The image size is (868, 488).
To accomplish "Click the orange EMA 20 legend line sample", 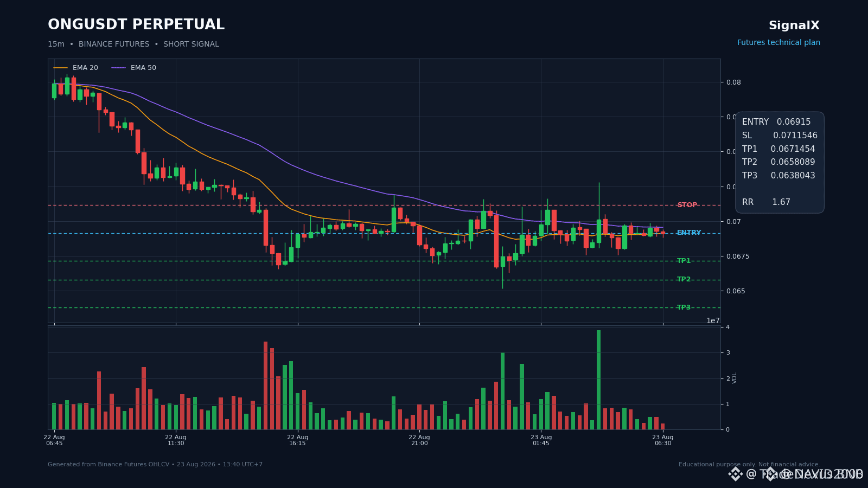I will tap(61, 68).
